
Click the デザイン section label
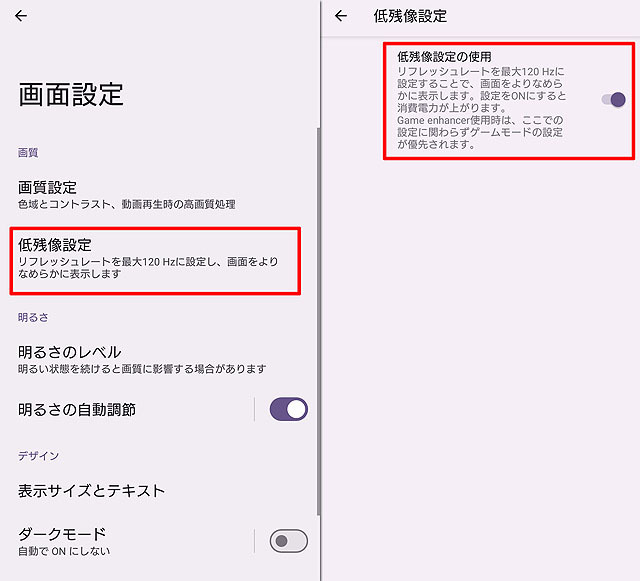(38, 456)
